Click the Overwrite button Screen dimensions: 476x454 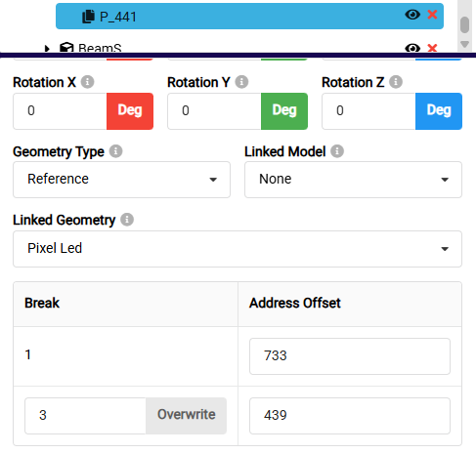186,416
